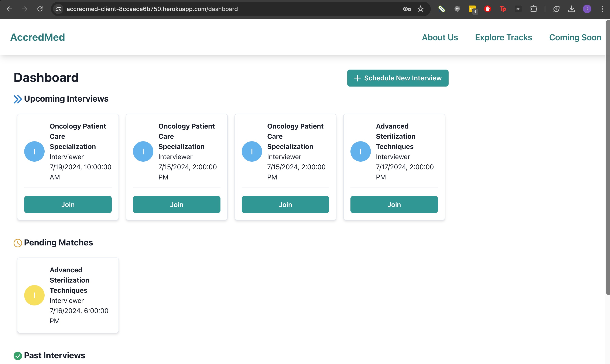Click the purple K profile avatar
The height and width of the screenshot is (364, 610).
pos(587,9)
